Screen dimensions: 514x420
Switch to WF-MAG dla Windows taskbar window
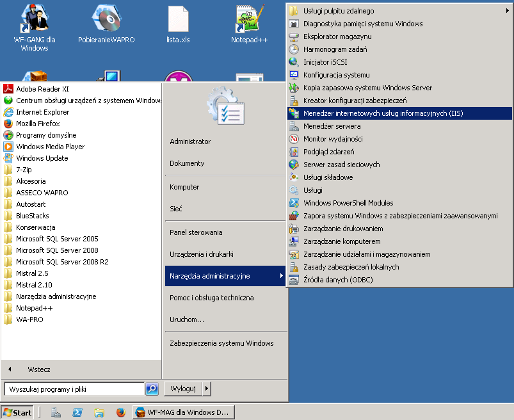[184, 412]
